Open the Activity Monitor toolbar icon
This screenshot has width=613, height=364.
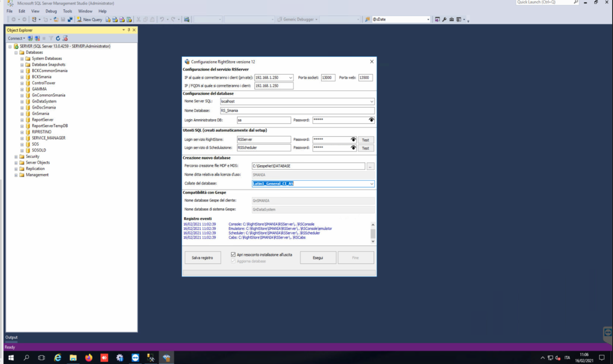tap(187, 19)
